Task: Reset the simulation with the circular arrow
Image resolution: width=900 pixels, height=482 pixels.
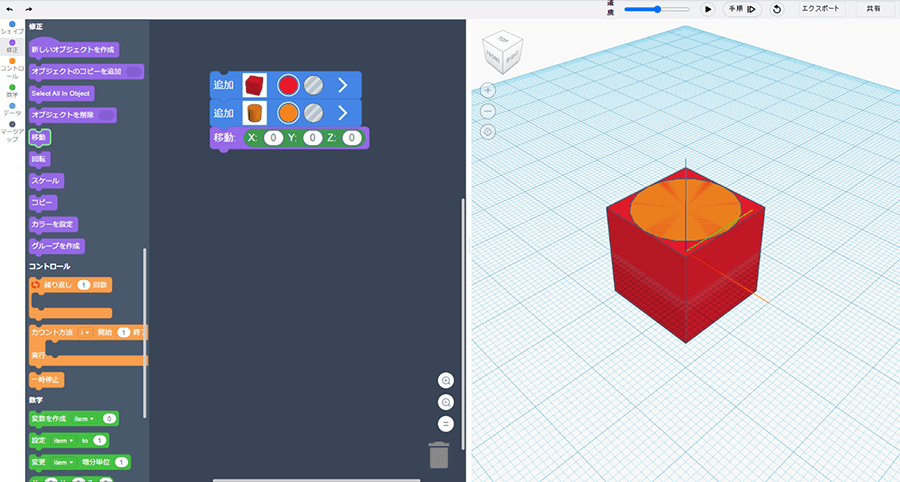Action: point(777,9)
